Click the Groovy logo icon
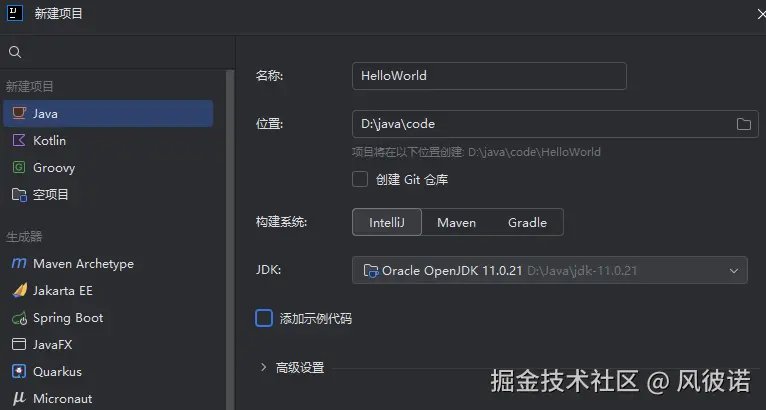Viewport: 766px width, 410px height. point(19,168)
